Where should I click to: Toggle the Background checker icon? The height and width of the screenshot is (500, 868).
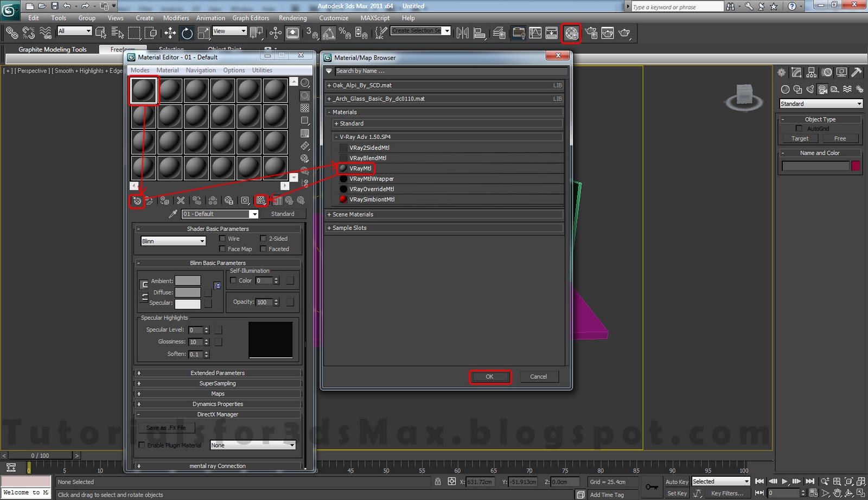pyautogui.click(x=305, y=108)
